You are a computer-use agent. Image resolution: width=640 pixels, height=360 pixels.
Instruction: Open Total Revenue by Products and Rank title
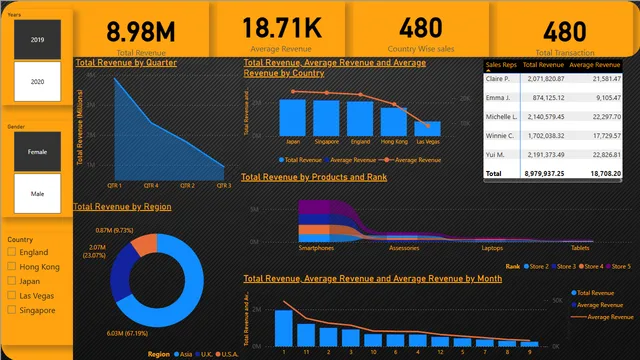point(314,177)
